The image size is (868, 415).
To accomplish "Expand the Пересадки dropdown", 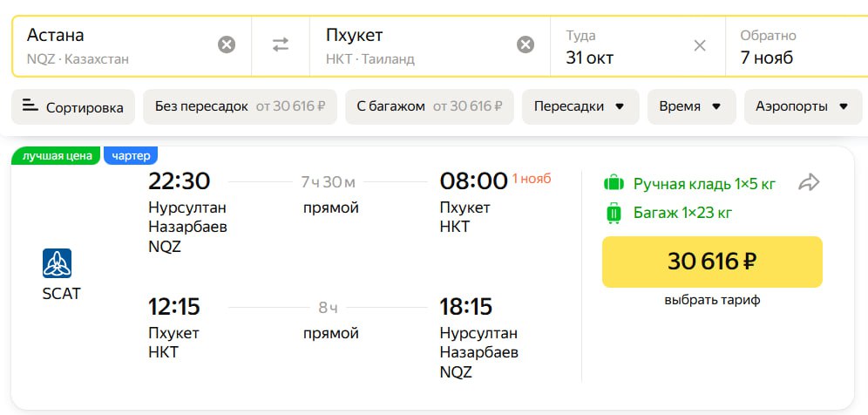I will click(x=580, y=106).
